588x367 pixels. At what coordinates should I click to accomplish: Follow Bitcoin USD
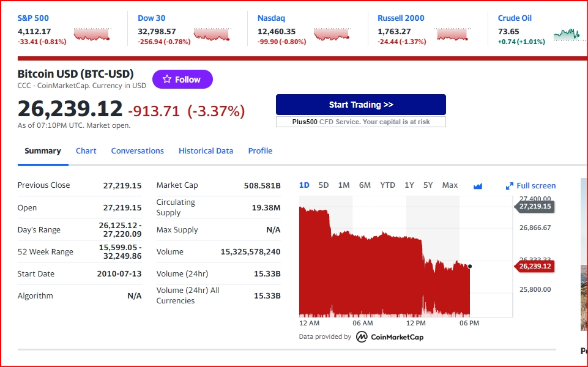click(x=182, y=79)
